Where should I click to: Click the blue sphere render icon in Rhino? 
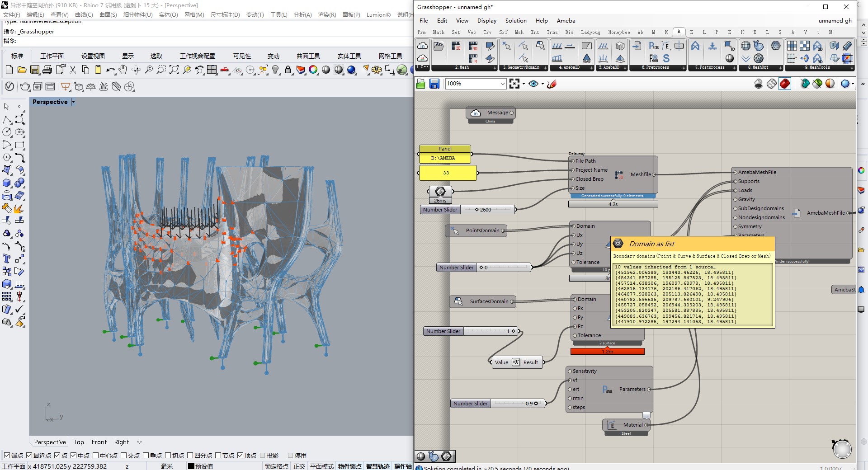click(x=351, y=70)
